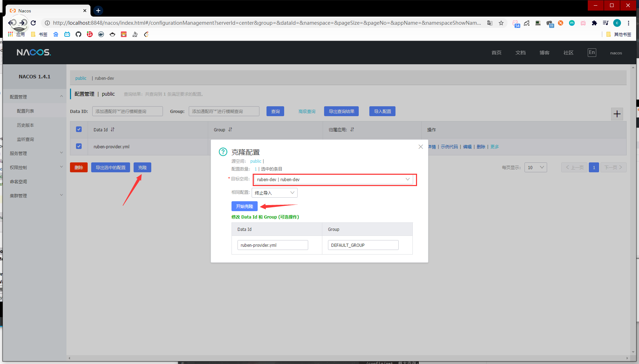The image size is (639, 364).
Task: Open the target namespace ruben-dev dropdown
Action: (333, 179)
